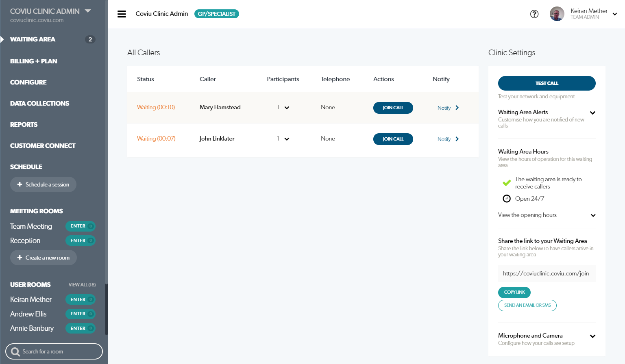Click the Search for a room field

pos(54,351)
